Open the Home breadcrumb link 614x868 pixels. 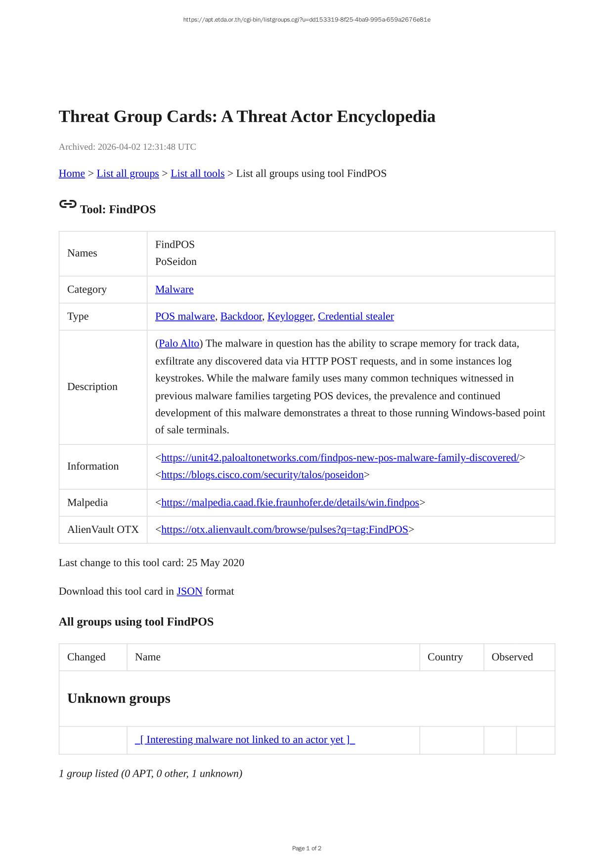pos(72,174)
